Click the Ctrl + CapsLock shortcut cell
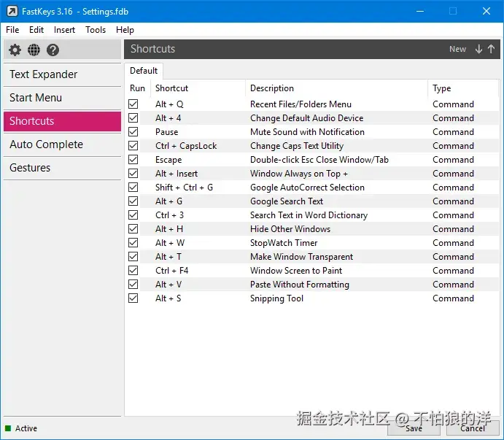504x440 pixels. pos(186,146)
